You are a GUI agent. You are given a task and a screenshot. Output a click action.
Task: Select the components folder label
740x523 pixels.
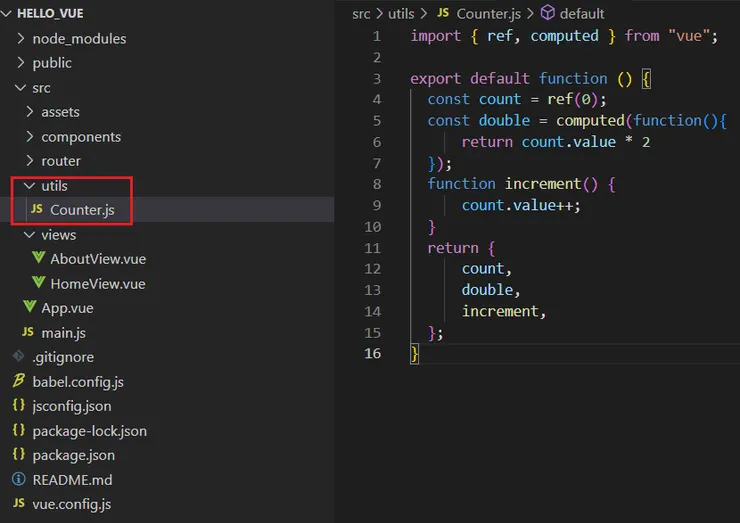coord(81,137)
